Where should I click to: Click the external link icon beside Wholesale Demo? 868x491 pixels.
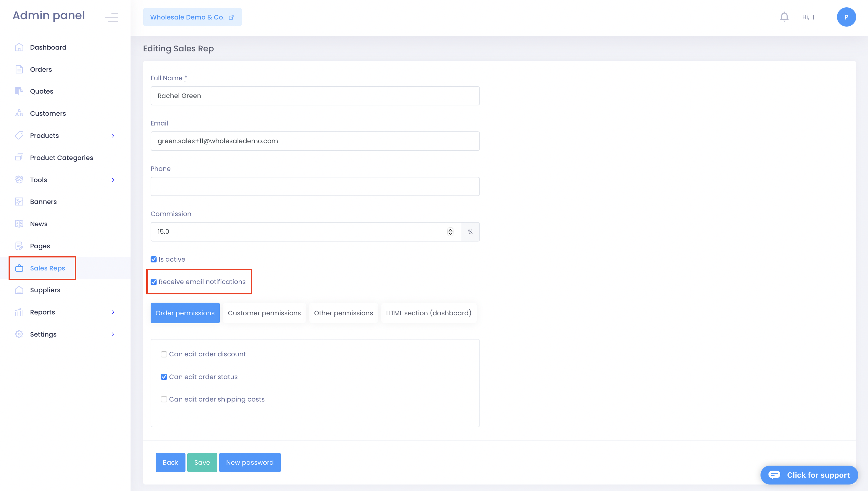231,17
